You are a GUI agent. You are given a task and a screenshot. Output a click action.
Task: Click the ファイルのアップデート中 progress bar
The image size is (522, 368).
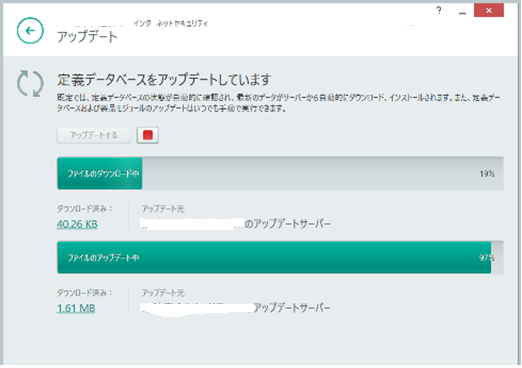click(280, 257)
